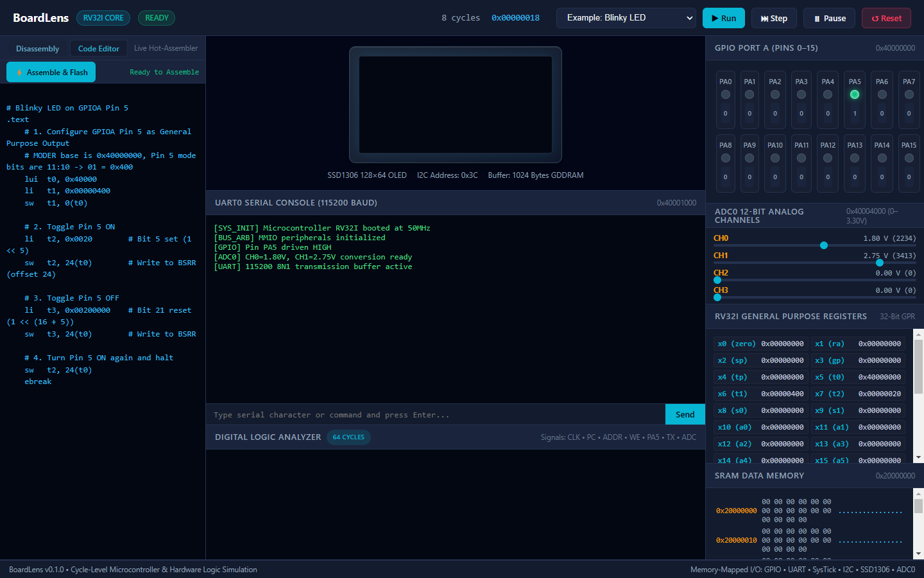Screen dimensions: 924x578
Task: Toggle GPIO pin PA3 indicator
Action: pyautogui.click(x=801, y=94)
